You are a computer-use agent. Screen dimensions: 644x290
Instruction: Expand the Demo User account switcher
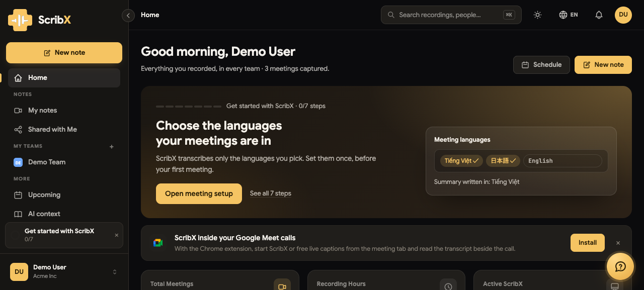(115, 272)
